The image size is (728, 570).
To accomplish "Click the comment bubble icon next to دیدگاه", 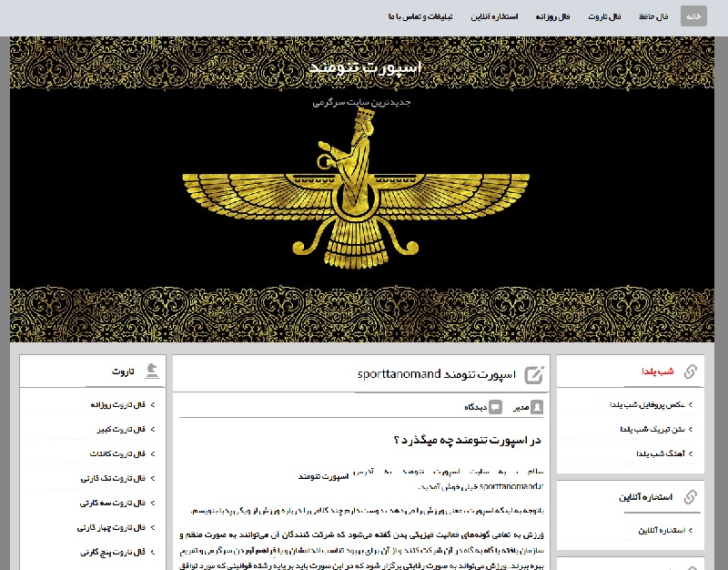I will (x=495, y=407).
